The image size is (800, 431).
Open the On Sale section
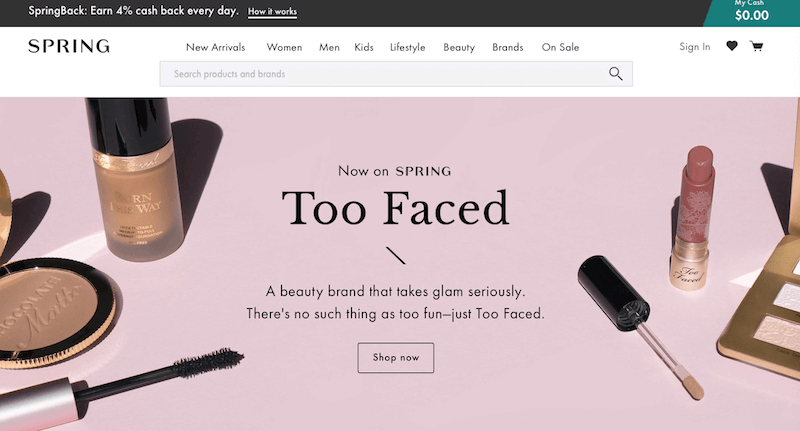tap(560, 47)
